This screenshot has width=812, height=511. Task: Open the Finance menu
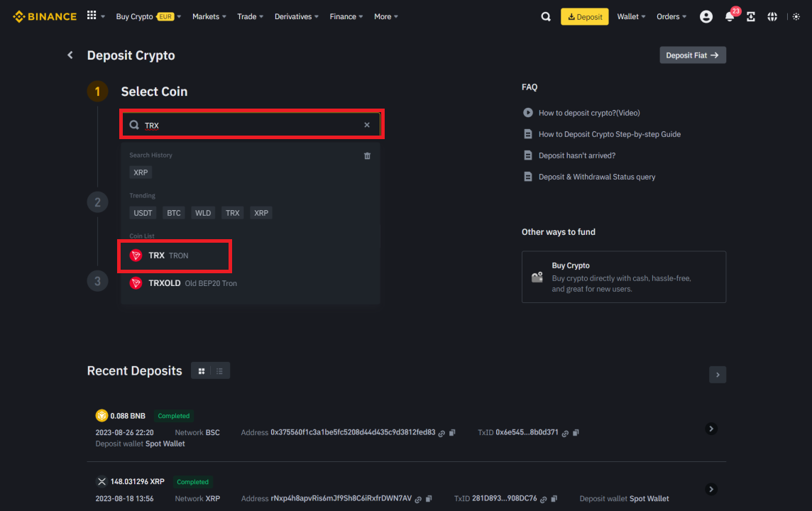[x=346, y=16]
